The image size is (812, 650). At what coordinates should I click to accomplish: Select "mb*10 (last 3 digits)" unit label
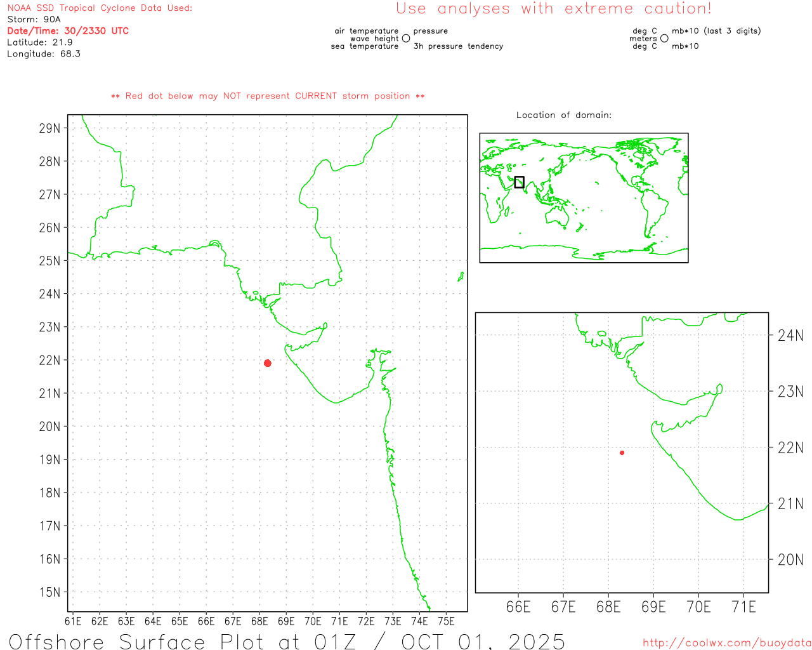click(x=716, y=31)
